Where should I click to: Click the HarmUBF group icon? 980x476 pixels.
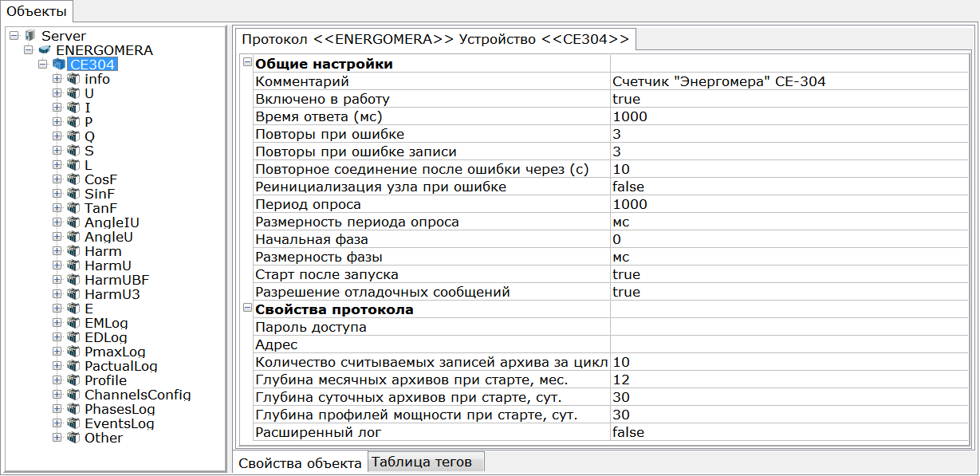point(73,280)
